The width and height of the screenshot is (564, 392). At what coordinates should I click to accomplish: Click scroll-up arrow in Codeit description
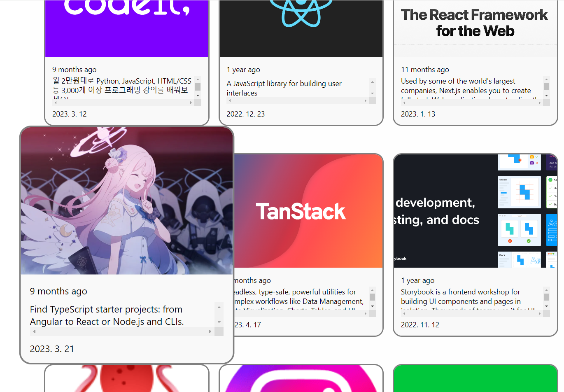[198, 79]
